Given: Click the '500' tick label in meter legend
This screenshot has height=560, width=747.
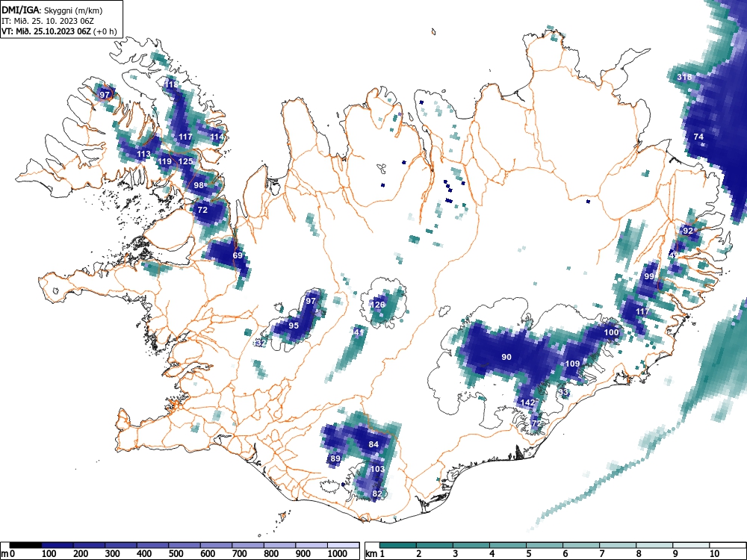Looking at the screenshot, I should pos(176,553).
